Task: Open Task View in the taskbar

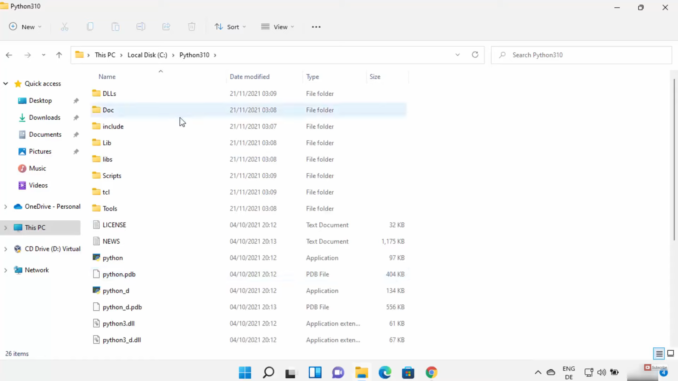Action: tap(291, 372)
